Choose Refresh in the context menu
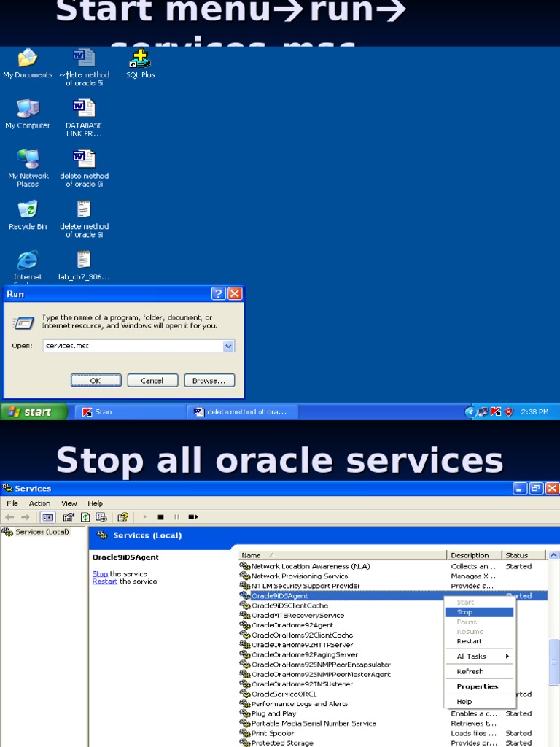 480,671
